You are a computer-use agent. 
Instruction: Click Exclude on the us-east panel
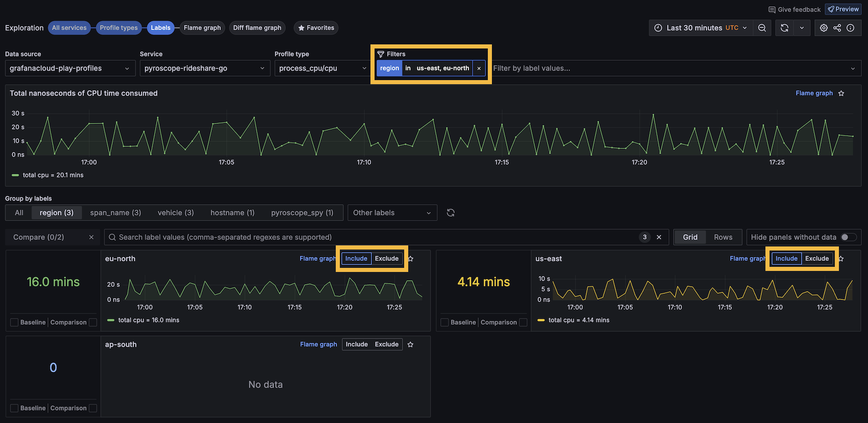click(x=816, y=259)
